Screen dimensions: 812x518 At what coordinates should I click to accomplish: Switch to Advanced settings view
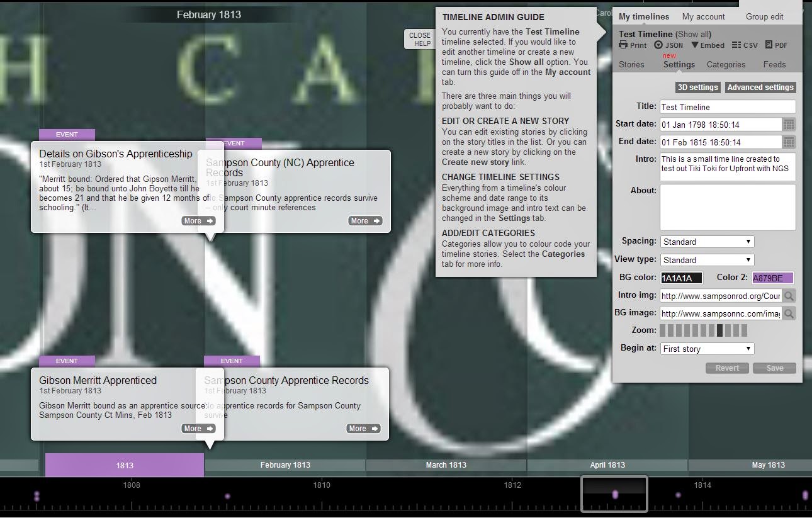pyautogui.click(x=760, y=87)
